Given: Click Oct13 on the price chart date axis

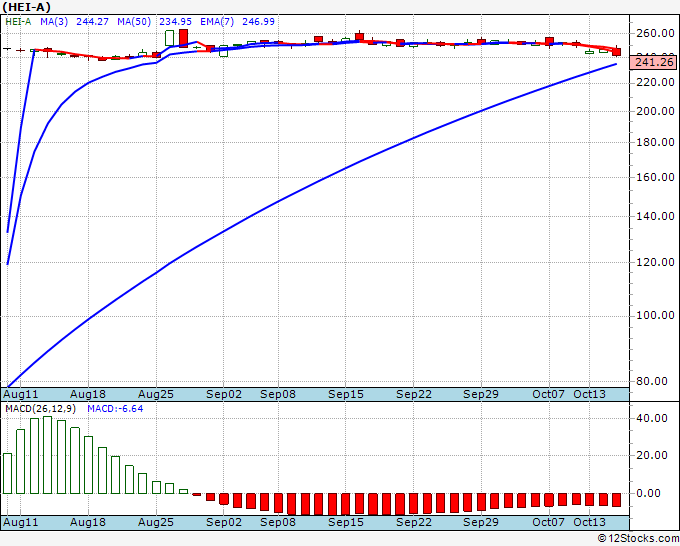Looking at the screenshot, I should [x=589, y=395].
